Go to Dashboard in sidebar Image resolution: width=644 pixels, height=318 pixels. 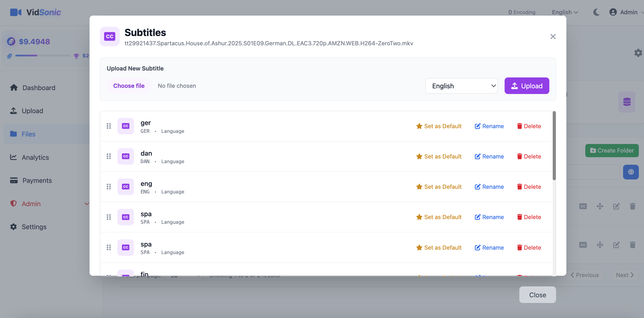click(x=39, y=88)
